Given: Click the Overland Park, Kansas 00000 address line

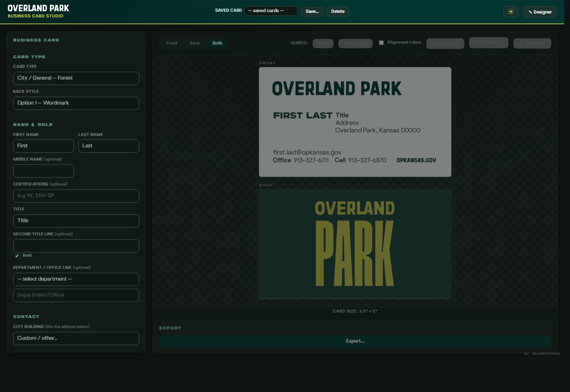Looking at the screenshot, I should tap(378, 130).
